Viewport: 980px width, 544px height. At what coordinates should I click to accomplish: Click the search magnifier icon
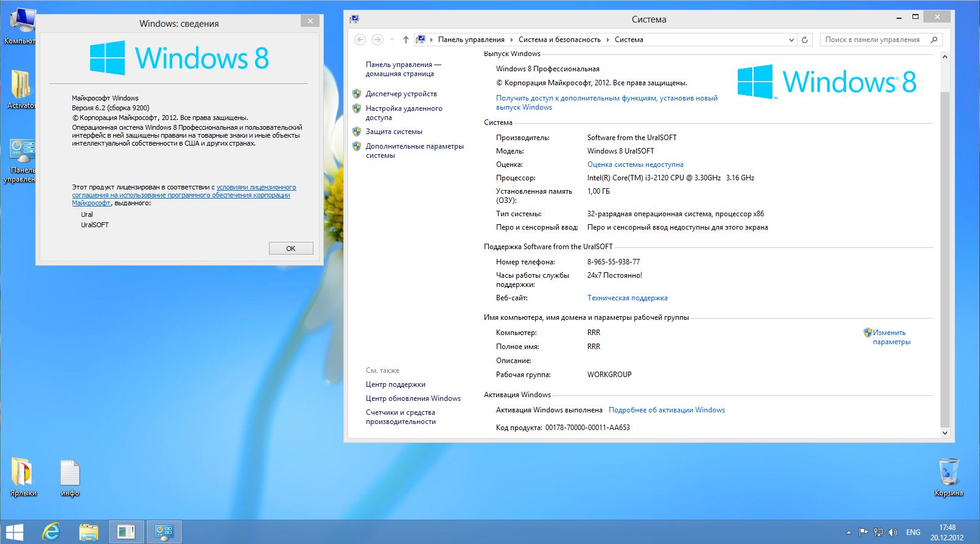934,40
